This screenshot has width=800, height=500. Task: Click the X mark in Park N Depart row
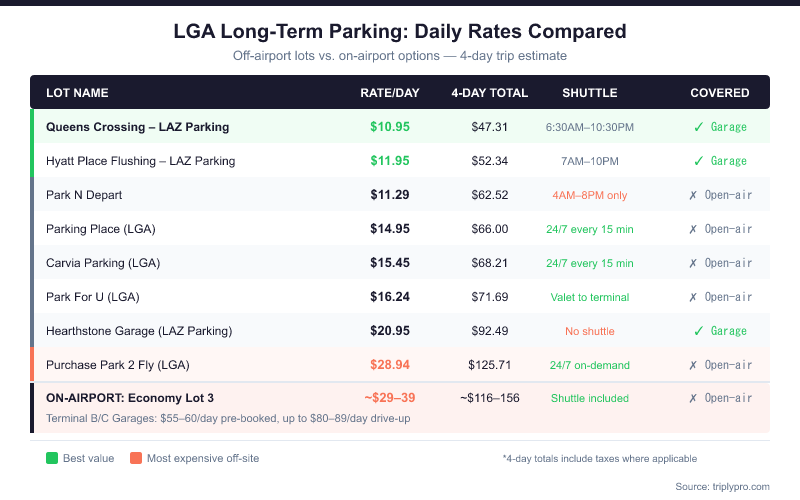(x=694, y=195)
